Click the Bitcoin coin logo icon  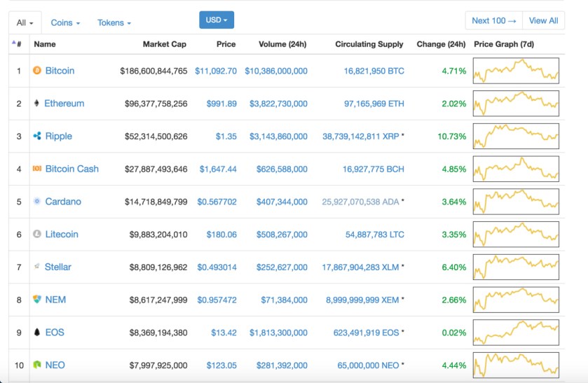click(x=36, y=70)
